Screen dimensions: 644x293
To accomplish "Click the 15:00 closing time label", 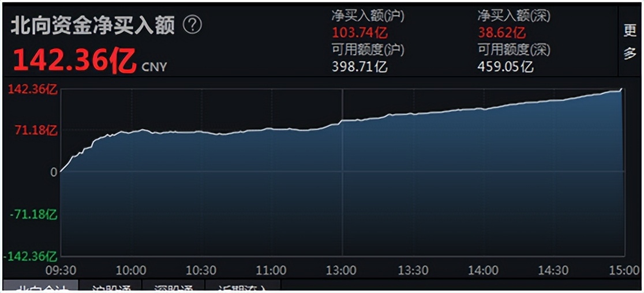I will tap(622, 271).
